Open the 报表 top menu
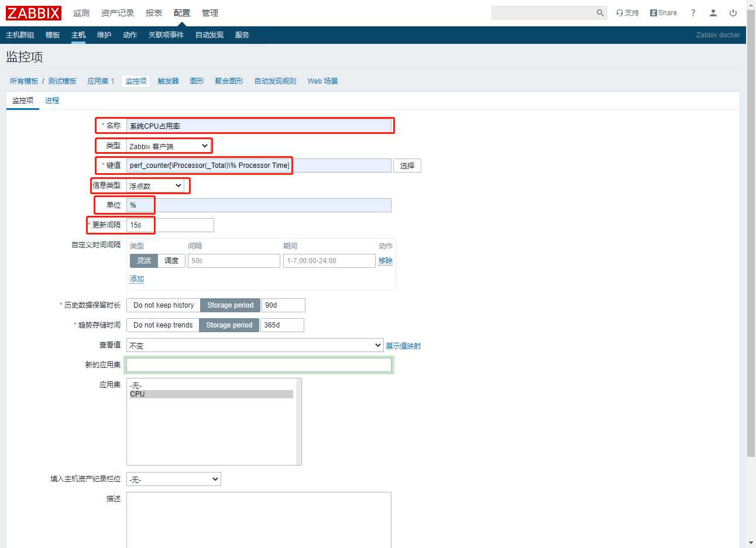756x548 pixels. coord(154,13)
